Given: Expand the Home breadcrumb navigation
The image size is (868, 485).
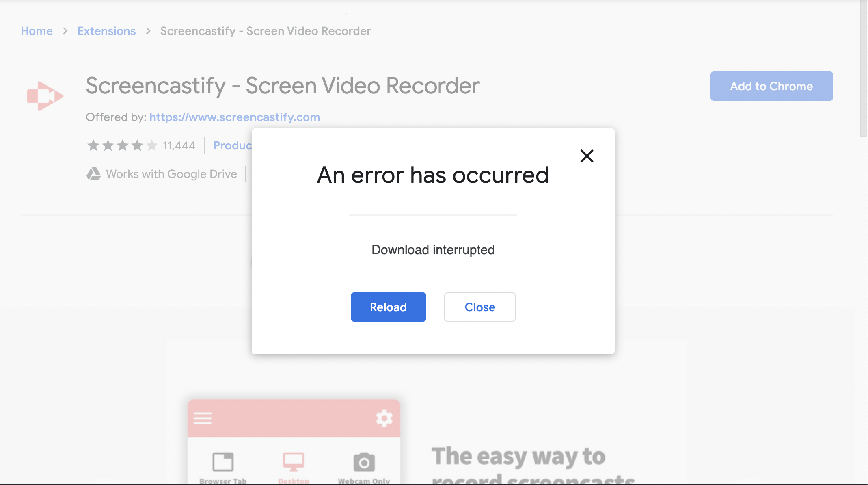Looking at the screenshot, I should point(37,30).
